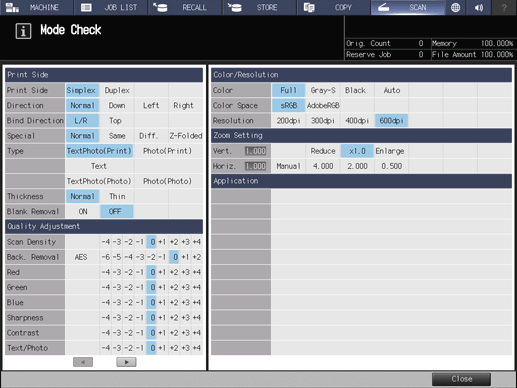The height and width of the screenshot is (388, 517).
Task: Choose Enlarge zoom setting
Action: click(x=390, y=151)
